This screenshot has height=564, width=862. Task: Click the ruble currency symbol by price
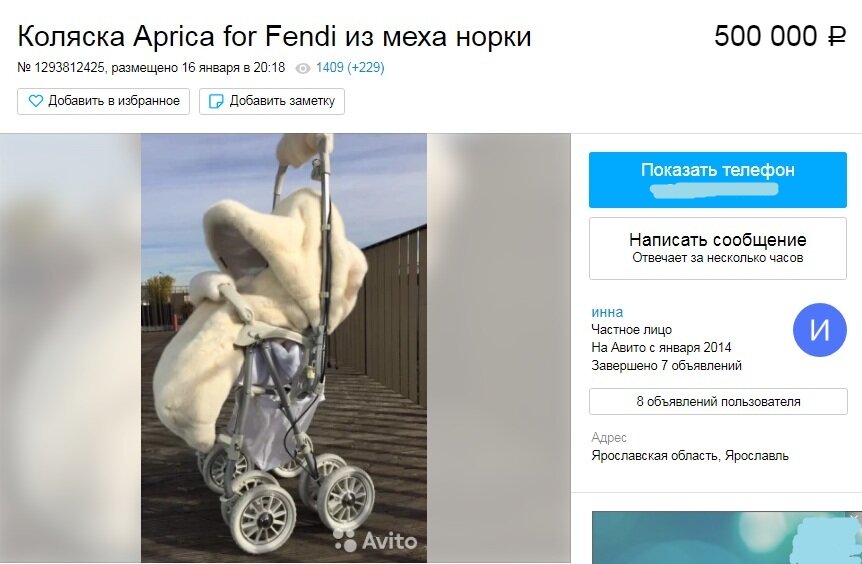(x=837, y=37)
